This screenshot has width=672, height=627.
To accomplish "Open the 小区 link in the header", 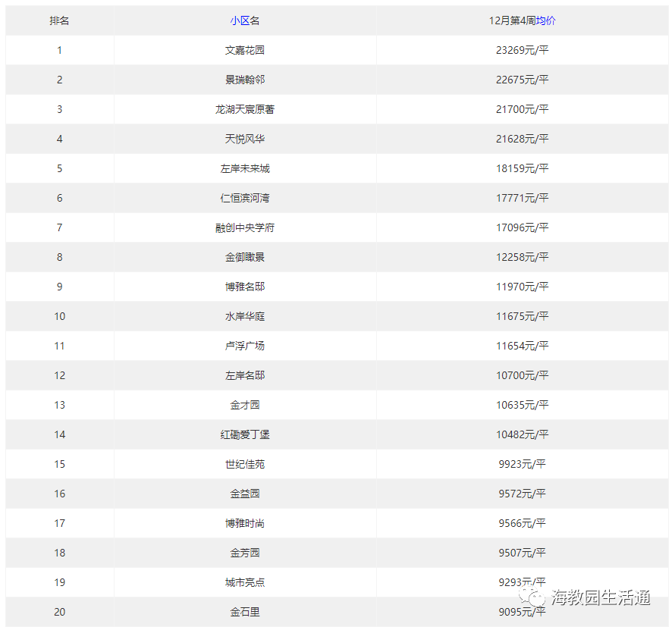I will tap(240, 20).
